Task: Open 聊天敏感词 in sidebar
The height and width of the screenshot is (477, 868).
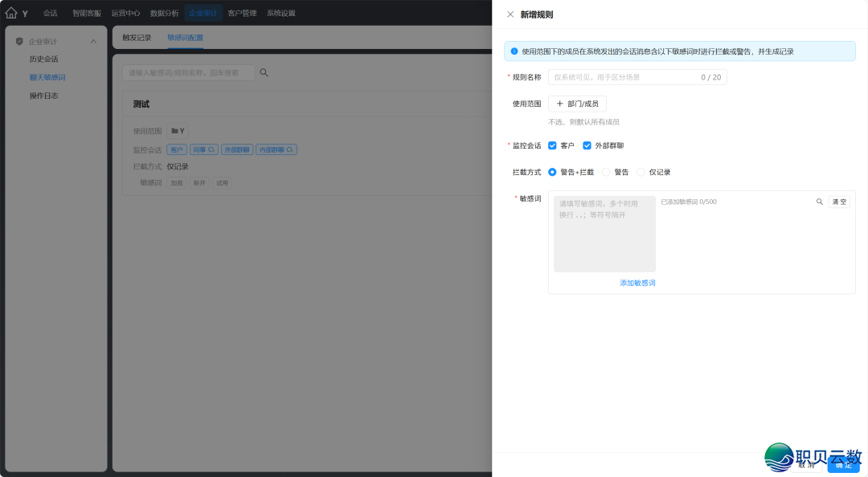Action: 47,77
